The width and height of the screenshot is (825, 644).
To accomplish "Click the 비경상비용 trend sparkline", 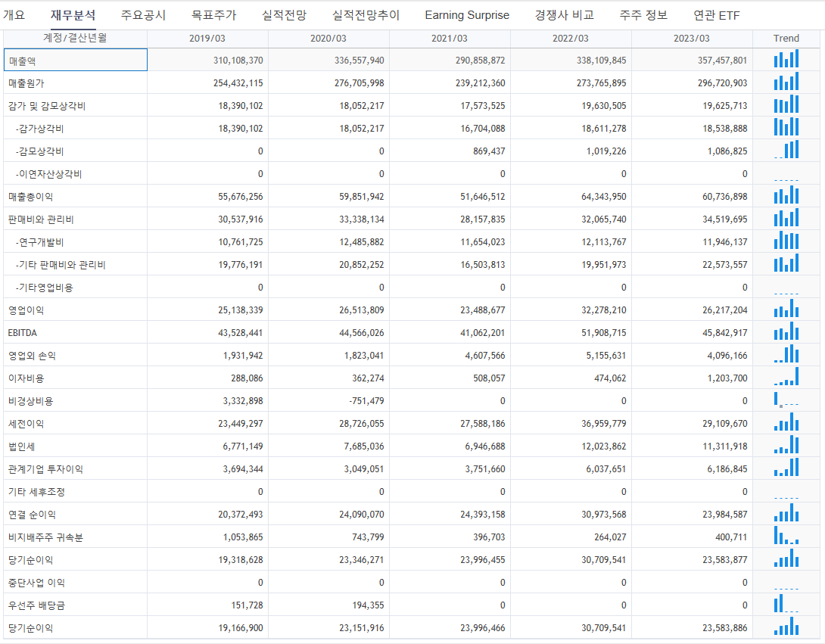I will (x=786, y=399).
